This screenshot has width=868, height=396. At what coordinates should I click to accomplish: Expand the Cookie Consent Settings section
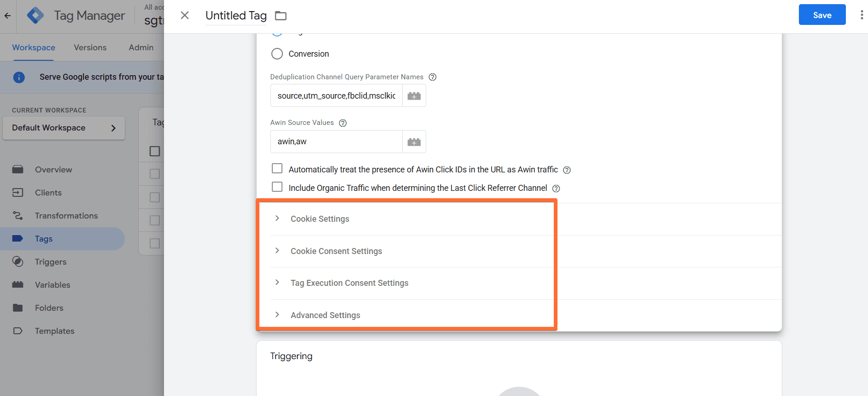(336, 251)
